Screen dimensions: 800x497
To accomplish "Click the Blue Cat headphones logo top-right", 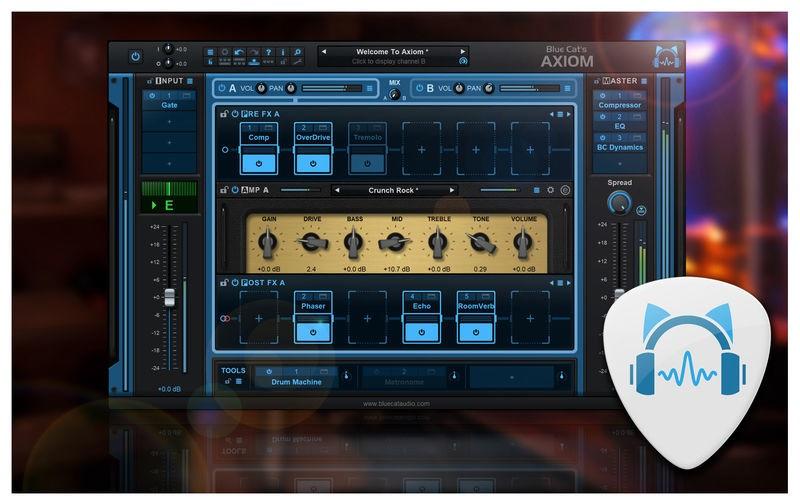I will (x=667, y=57).
